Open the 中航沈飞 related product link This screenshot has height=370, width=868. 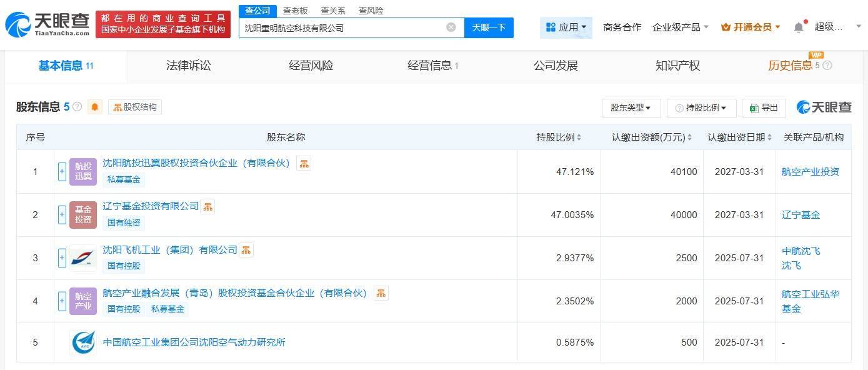801,251
